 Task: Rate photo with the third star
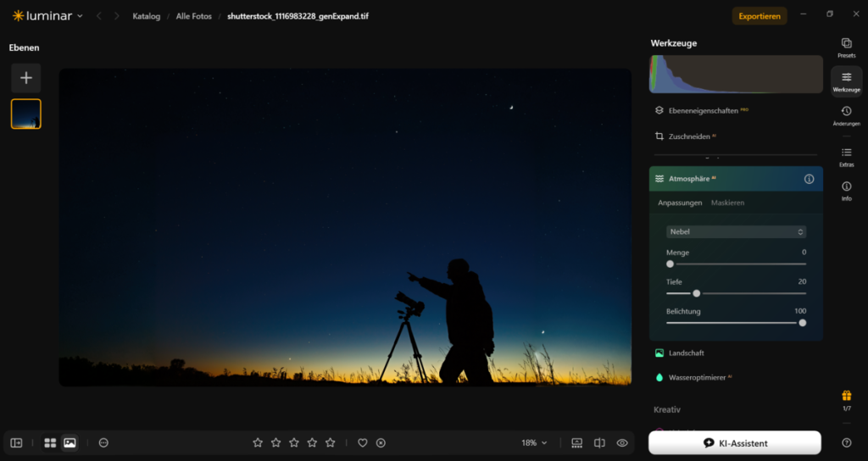click(294, 442)
